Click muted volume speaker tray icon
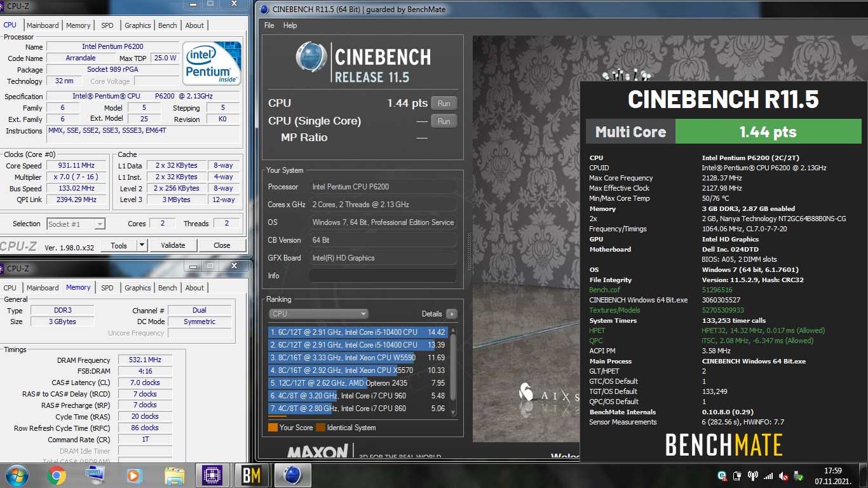Screen dimensions: 868x488 784,475
